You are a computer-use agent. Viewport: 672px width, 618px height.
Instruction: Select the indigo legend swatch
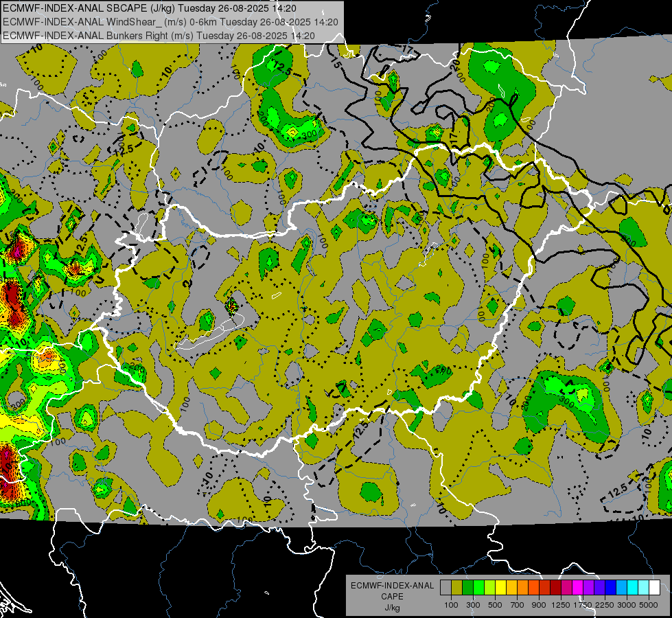(599, 588)
